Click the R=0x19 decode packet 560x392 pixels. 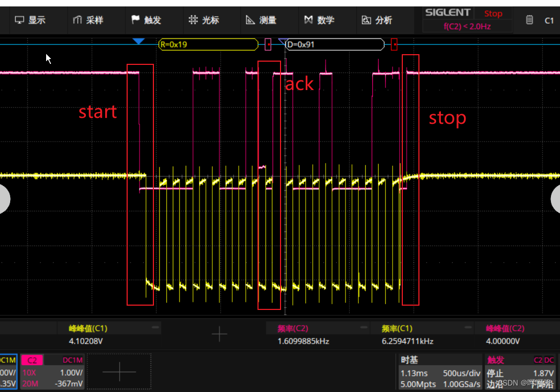click(208, 45)
